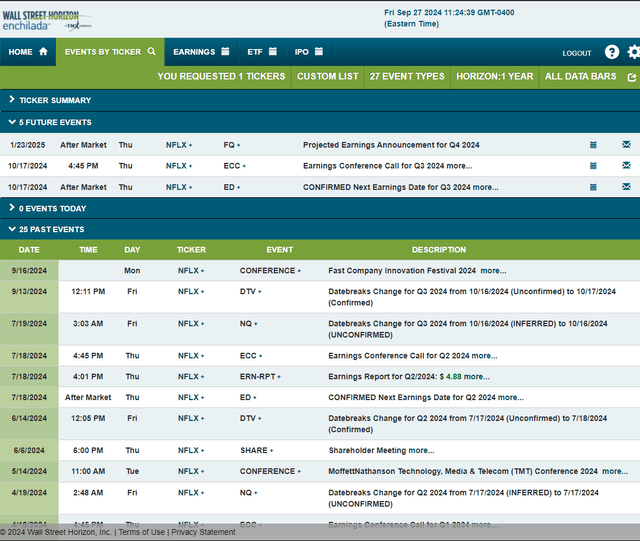The width and height of the screenshot is (640, 541).
Task: Sort by the DATE column header
Action: 29,249
